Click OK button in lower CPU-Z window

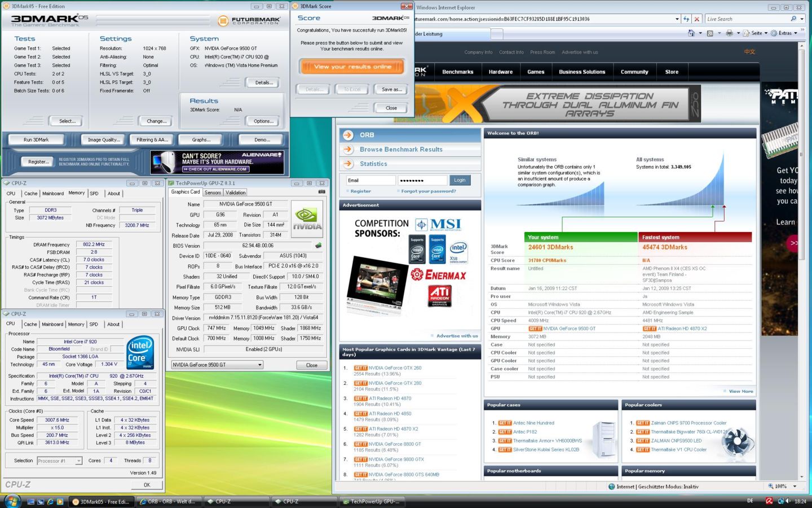coord(147,485)
